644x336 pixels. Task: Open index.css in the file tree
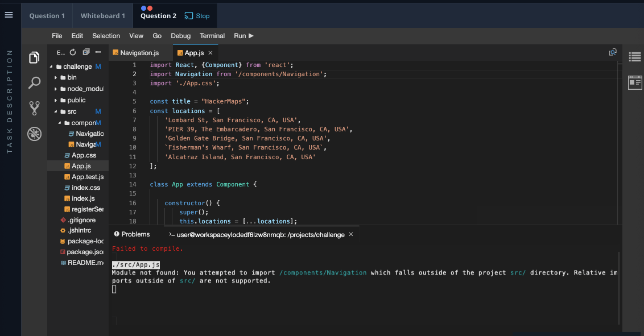(x=82, y=188)
